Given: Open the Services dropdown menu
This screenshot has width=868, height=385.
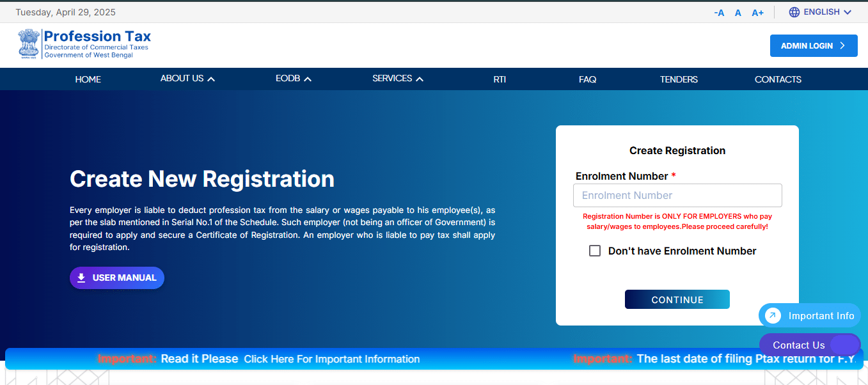Looking at the screenshot, I should coord(398,79).
